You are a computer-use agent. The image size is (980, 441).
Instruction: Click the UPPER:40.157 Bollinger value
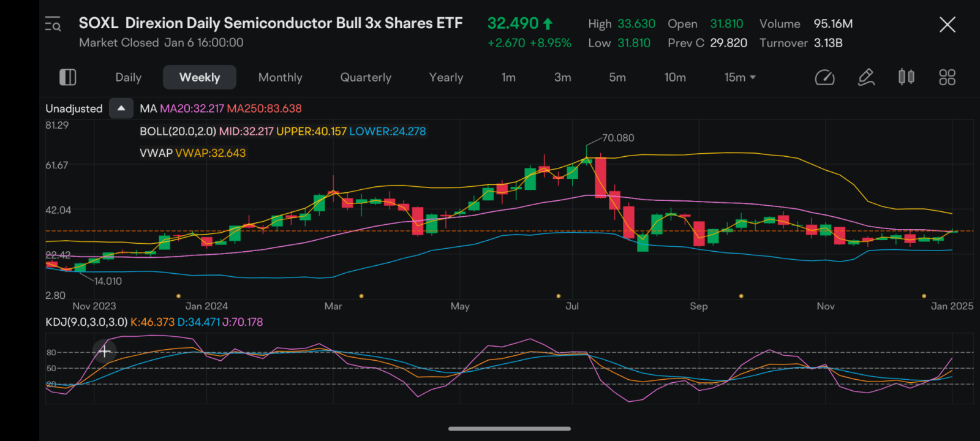tap(311, 131)
